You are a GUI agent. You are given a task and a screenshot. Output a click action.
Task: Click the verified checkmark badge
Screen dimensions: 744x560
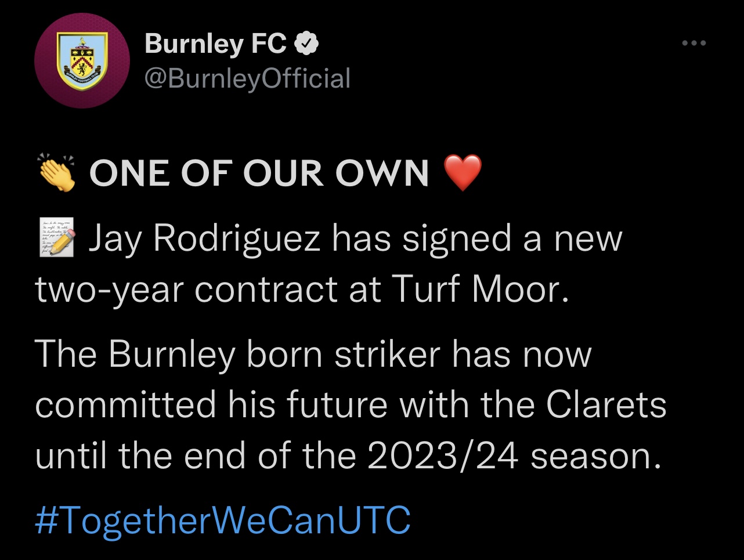tap(306, 44)
